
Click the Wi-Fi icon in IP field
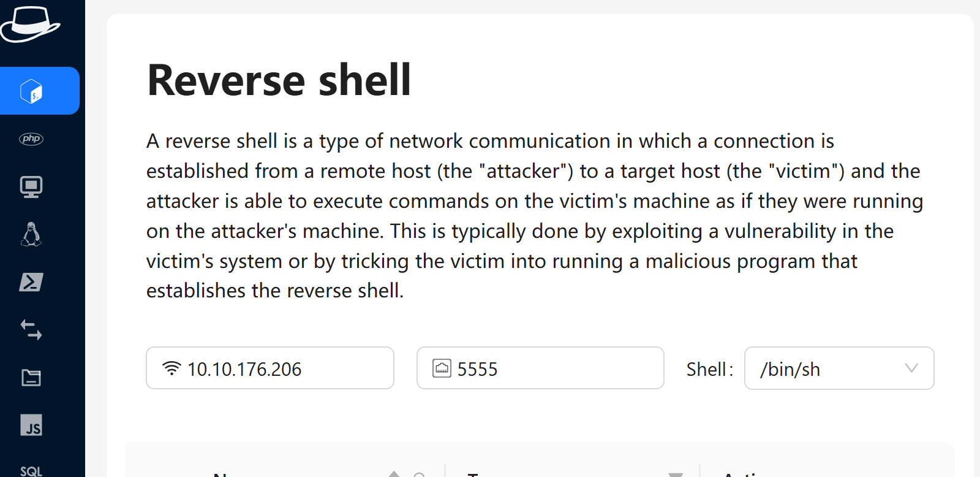pos(171,368)
